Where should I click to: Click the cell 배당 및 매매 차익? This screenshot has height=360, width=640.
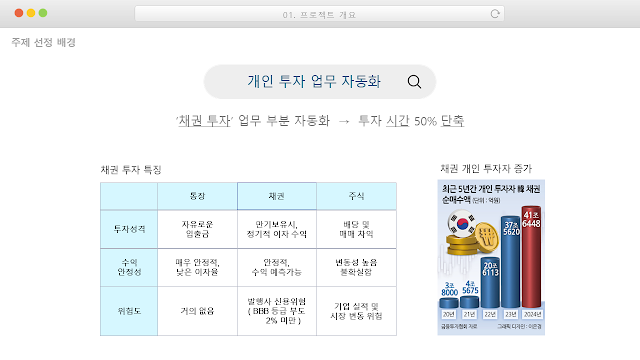356,229
